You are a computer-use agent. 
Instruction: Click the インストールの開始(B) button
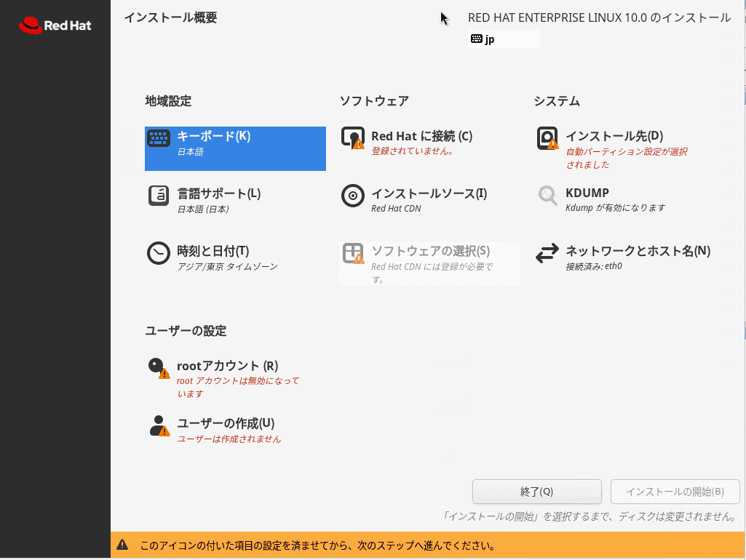tap(675, 492)
